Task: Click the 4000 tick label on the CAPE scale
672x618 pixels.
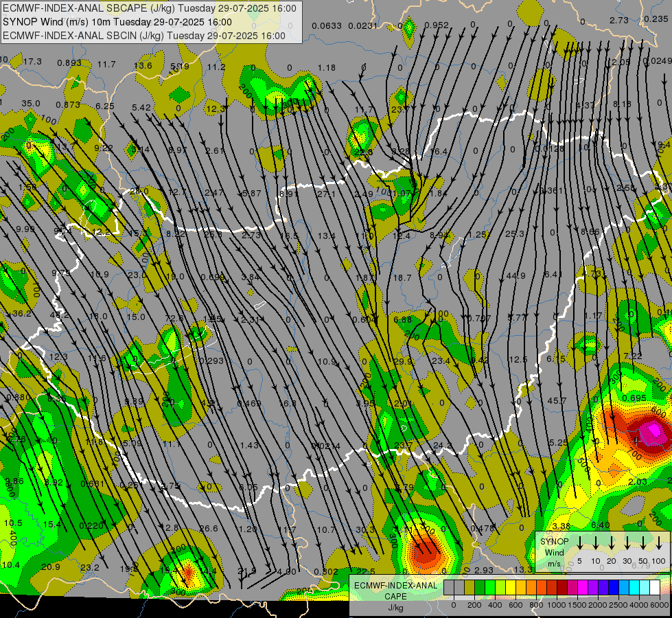Action: 640,605
